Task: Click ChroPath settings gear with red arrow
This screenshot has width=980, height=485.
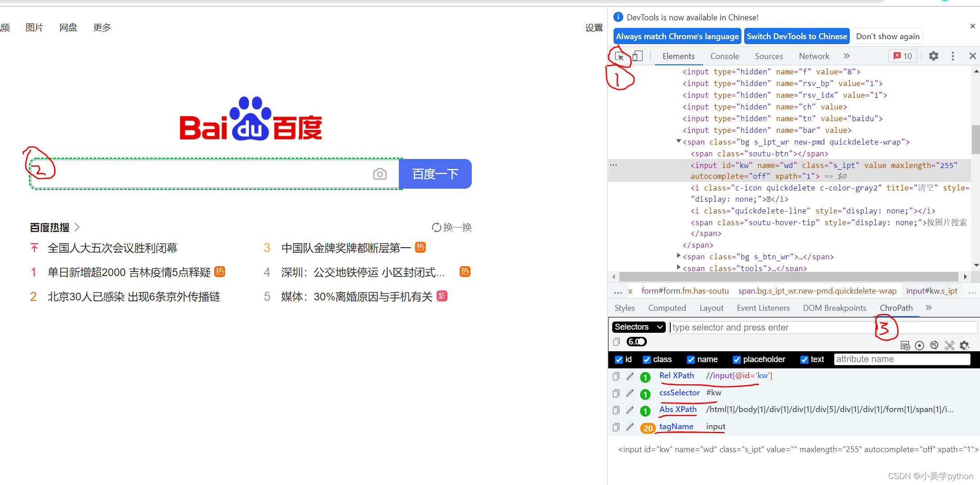Action: (x=964, y=345)
